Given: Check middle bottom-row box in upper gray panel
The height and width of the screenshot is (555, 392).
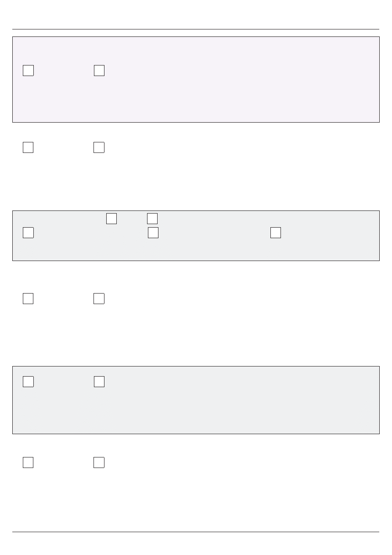Looking at the screenshot, I should pyautogui.click(x=153, y=233).
